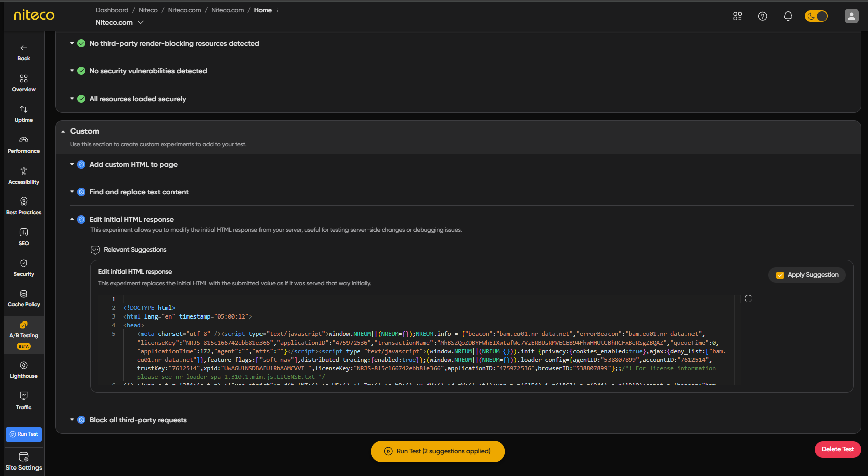868x476 pixels.
Task: Open the help question mark icon
Action: click(x=762, y=16)
